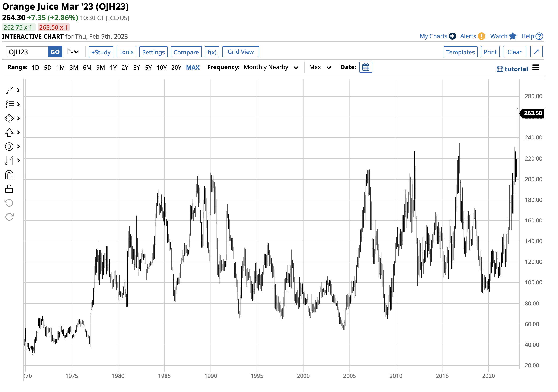Select the MAX range option
This screenshot has width=558, height=392.
tap(193, 68)
